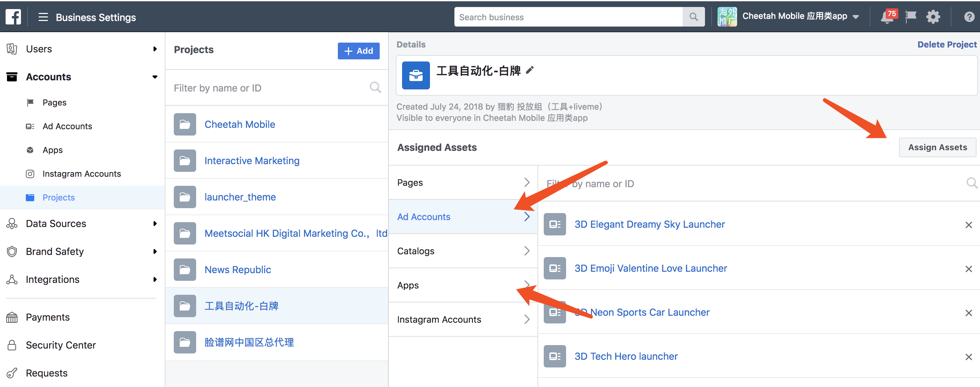Click the magnifier icon in assets filter
The image size is (980, 387).
pos(972,183)
